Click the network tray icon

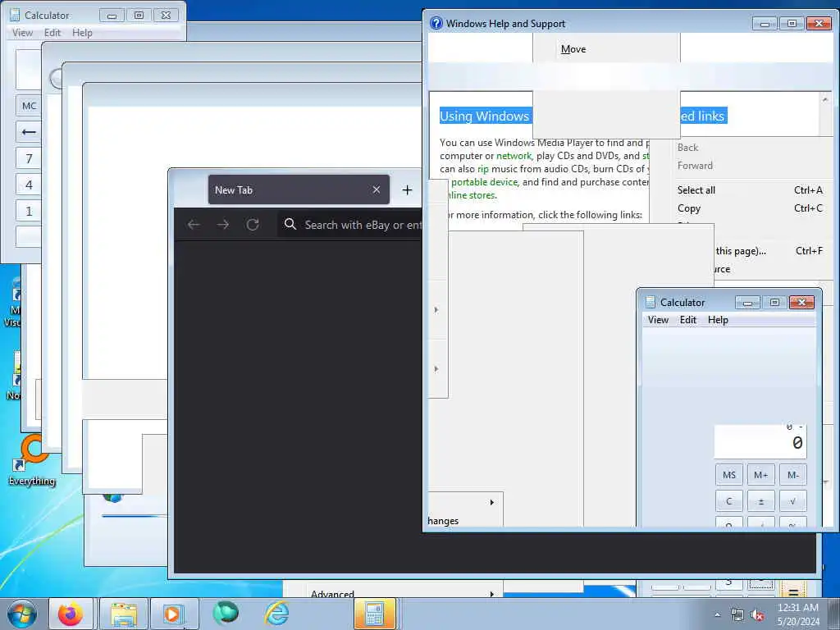(737, 615)
